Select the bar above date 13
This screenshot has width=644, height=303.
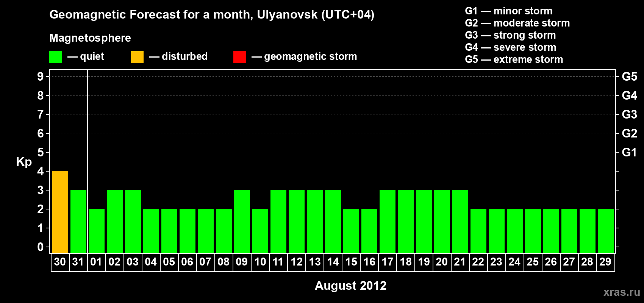[315, 221]
